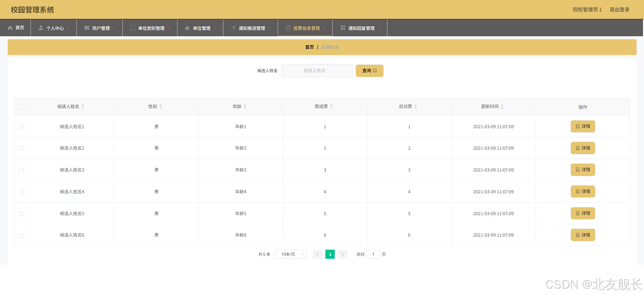Open 详情 for 候选人姓名3
Screen dimensions: 644x295
(583, 170)
